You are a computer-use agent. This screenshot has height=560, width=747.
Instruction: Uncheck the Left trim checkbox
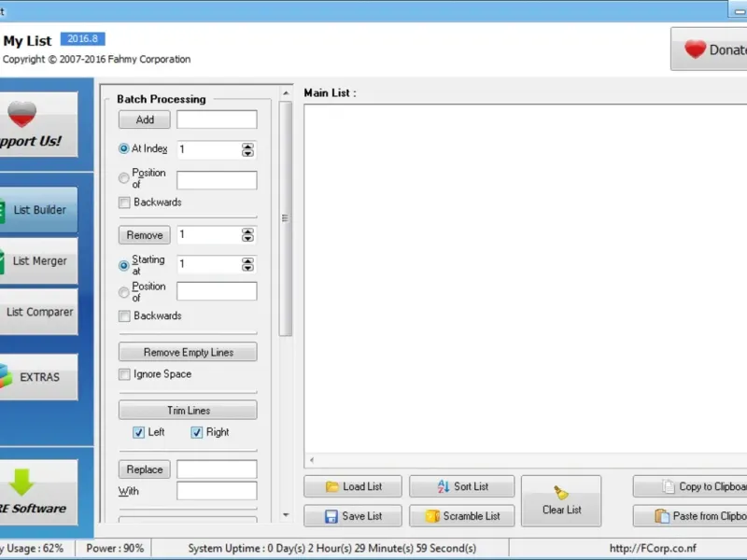[x=138, y=432]
